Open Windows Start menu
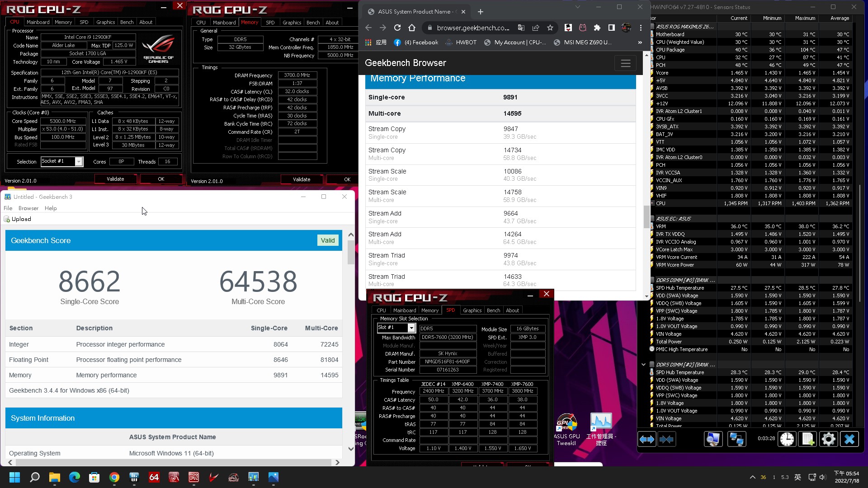This screenshot has height=488, width=868. click(x=14, y=477)
